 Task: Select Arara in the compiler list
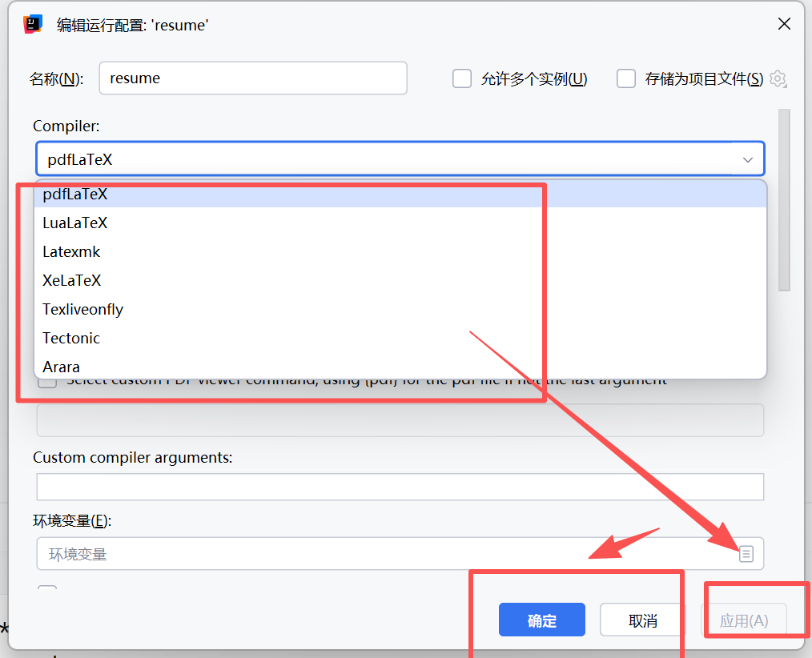62,367
